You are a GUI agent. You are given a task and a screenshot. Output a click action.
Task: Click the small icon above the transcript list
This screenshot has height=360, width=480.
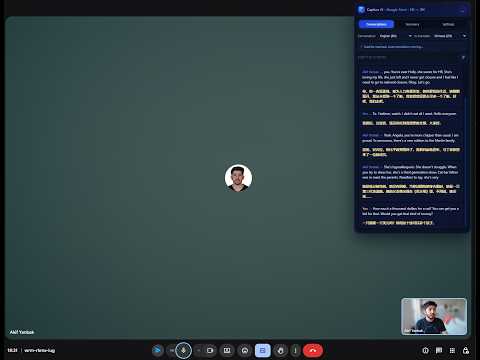point(463,57)
